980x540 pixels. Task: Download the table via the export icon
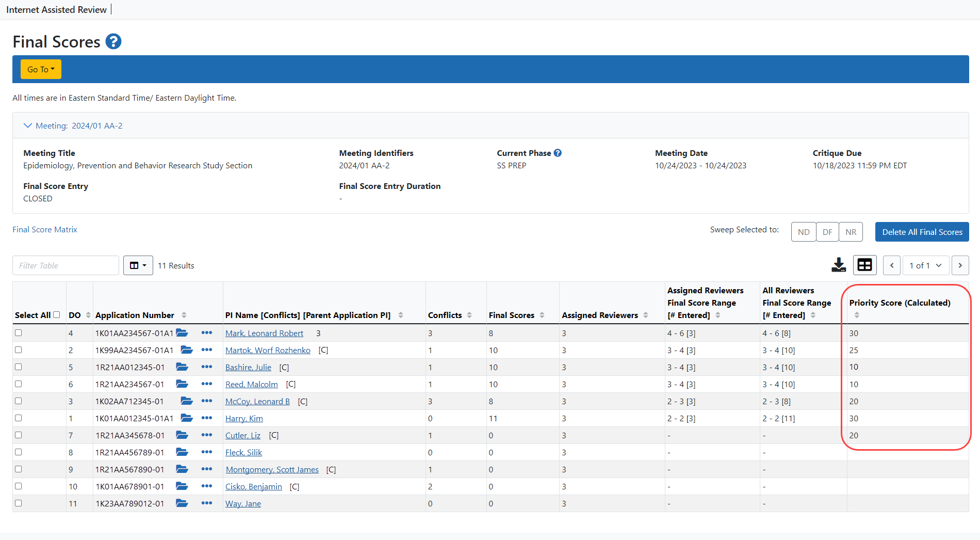pyautogui.click(x=839, y=265)
